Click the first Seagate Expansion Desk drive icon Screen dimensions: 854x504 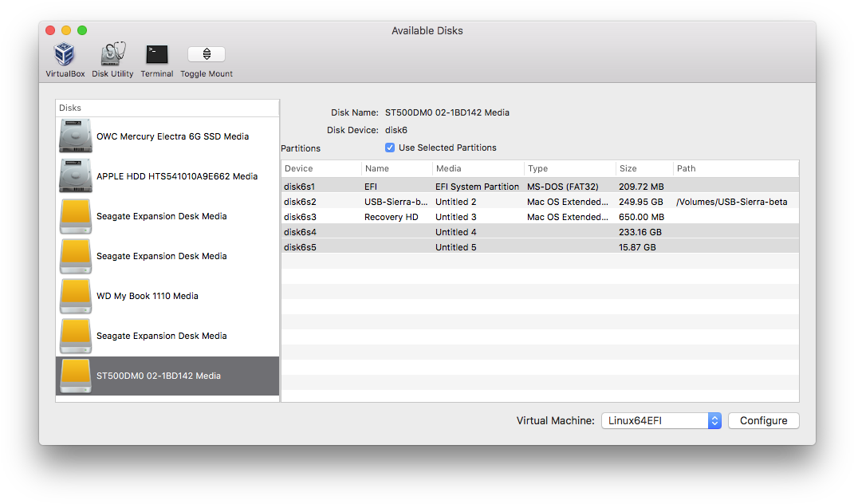(x=74, y=215)
